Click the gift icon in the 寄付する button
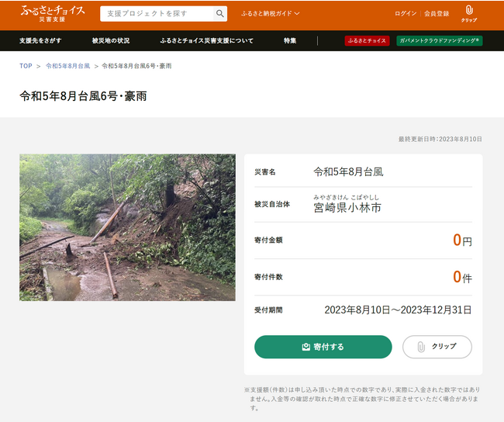The height and width of the screenshot is (422, 504). (x=306, y=347)
